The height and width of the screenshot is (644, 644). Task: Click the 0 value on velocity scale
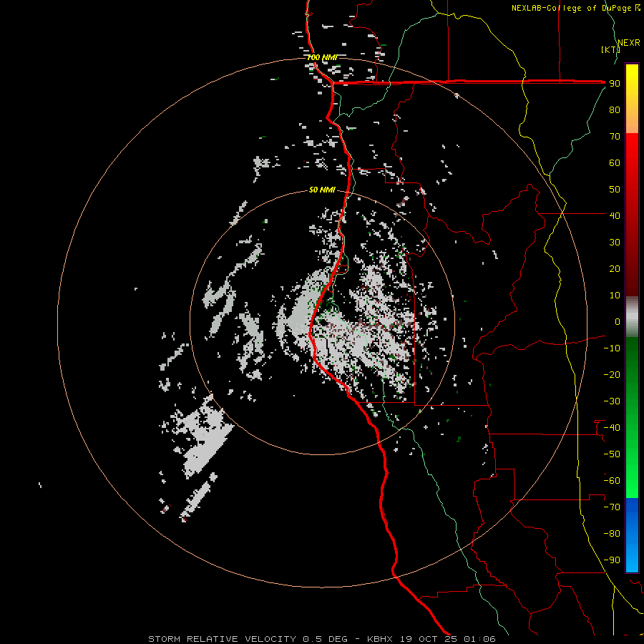click(618, 321)
